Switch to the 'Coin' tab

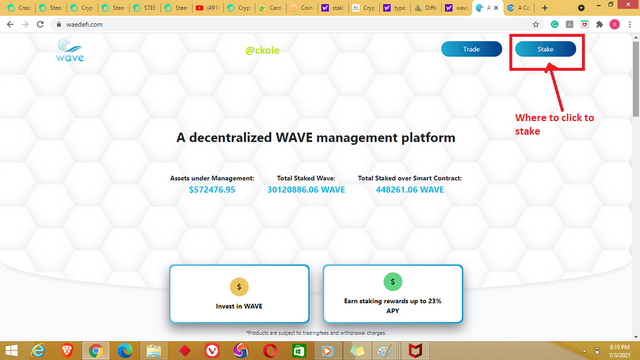pyautogui.click(x=302, y=8)
